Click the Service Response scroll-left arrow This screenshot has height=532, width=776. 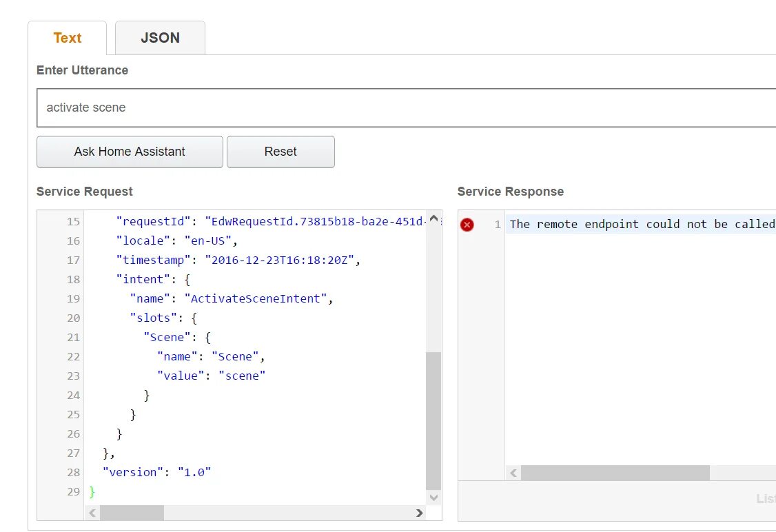(513, 473)
